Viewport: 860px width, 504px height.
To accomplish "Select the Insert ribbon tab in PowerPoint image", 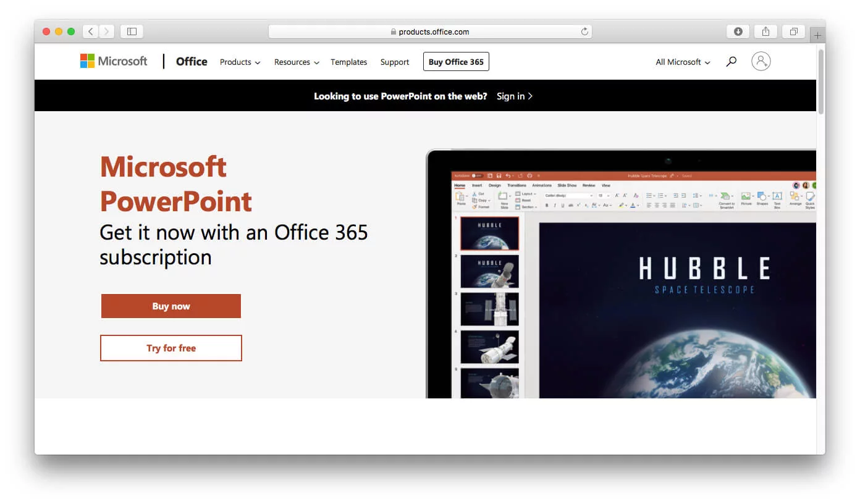I will [477, 185].
